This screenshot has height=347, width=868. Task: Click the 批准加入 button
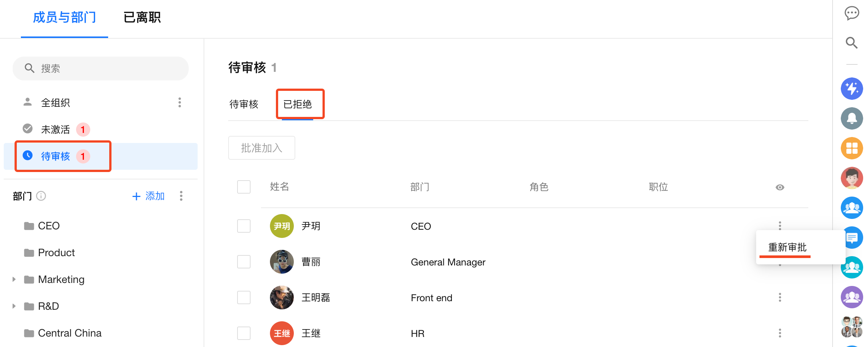[261, 148]
